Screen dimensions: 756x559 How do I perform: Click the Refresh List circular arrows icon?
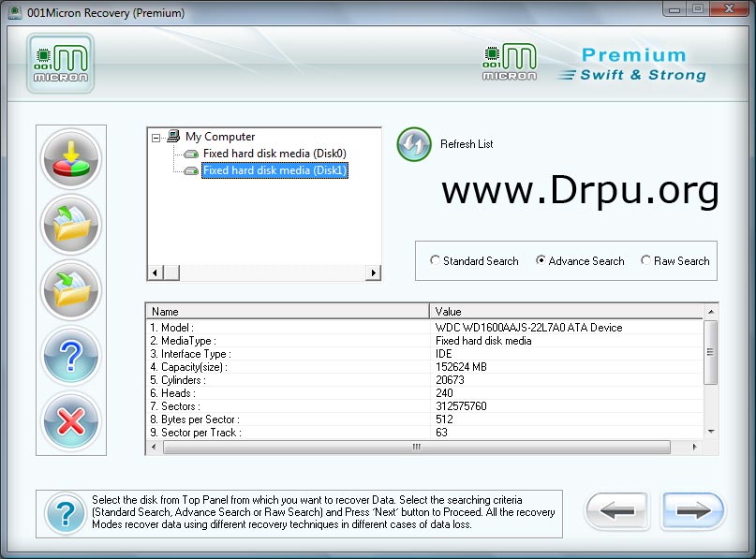[x=414, y=144]
